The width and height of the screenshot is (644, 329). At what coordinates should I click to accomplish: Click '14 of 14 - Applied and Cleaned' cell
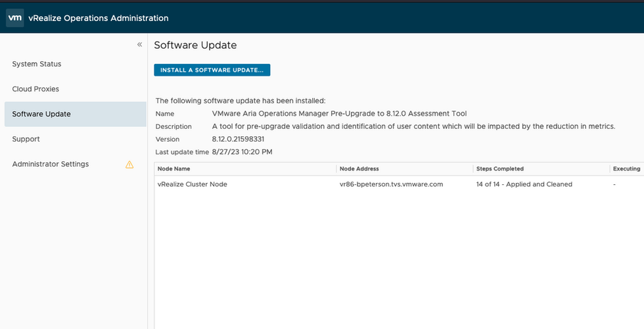(x=524, y=184)
